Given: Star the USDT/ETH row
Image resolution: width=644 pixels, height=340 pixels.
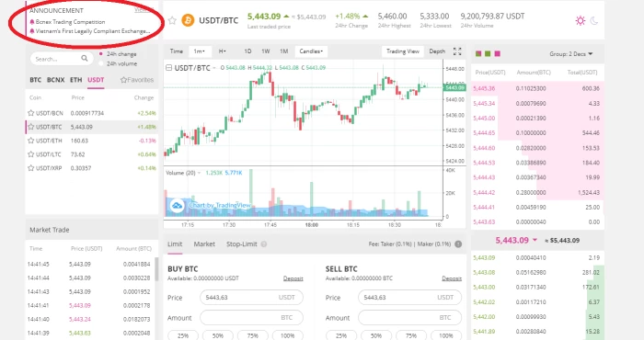Looking at the screenshot, I should pyautogui.click(x=30, y=141).
